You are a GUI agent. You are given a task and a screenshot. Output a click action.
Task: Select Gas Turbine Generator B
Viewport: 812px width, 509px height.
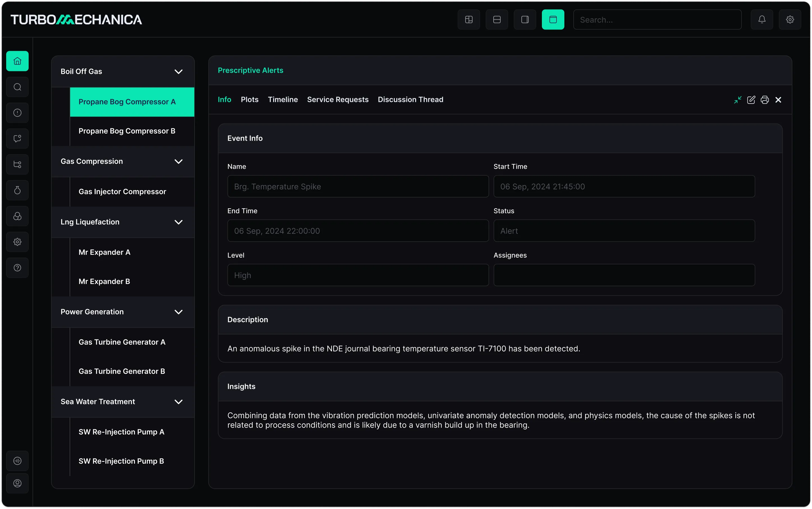[x=132, y=371]
